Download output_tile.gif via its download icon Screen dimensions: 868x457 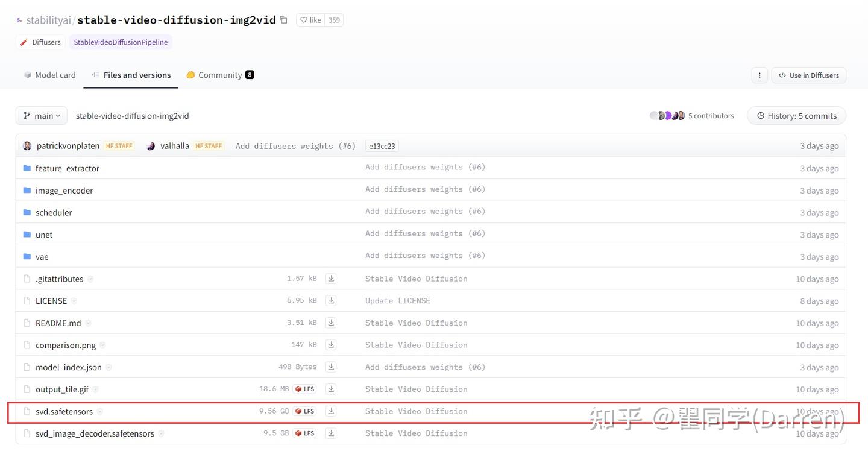click(331, 389)
